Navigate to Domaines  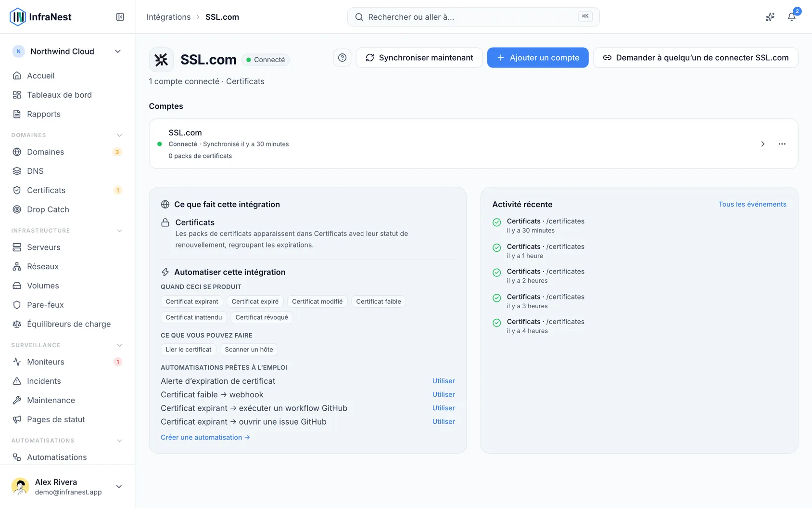[x=67, y=152]
